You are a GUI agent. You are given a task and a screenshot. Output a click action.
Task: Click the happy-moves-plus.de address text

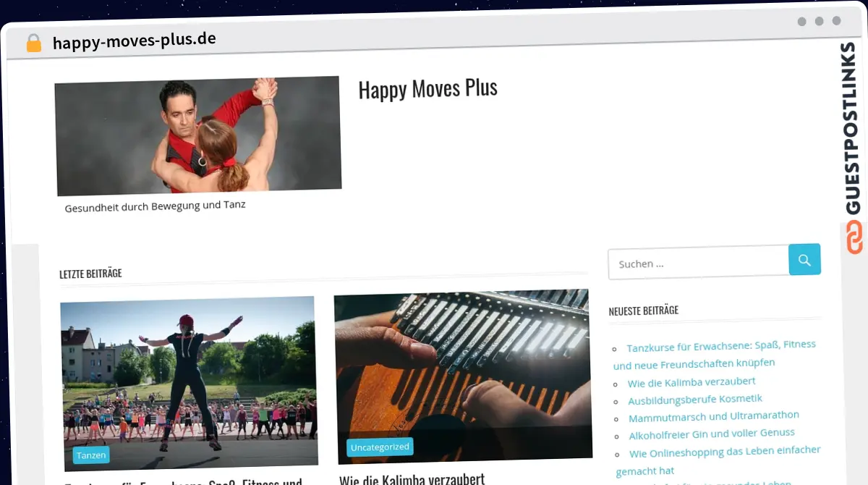[135, 40]
